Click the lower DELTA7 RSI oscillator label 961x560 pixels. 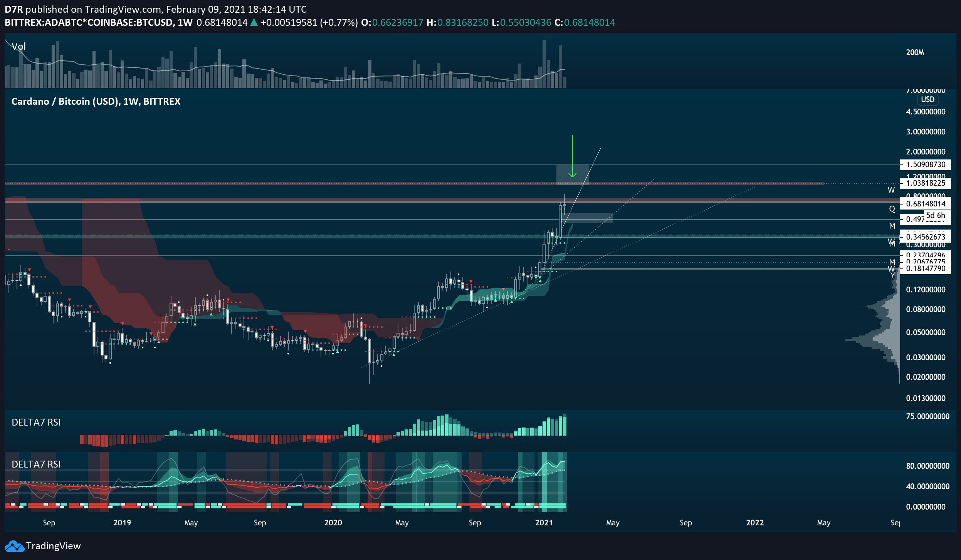[x=36, y=464]
